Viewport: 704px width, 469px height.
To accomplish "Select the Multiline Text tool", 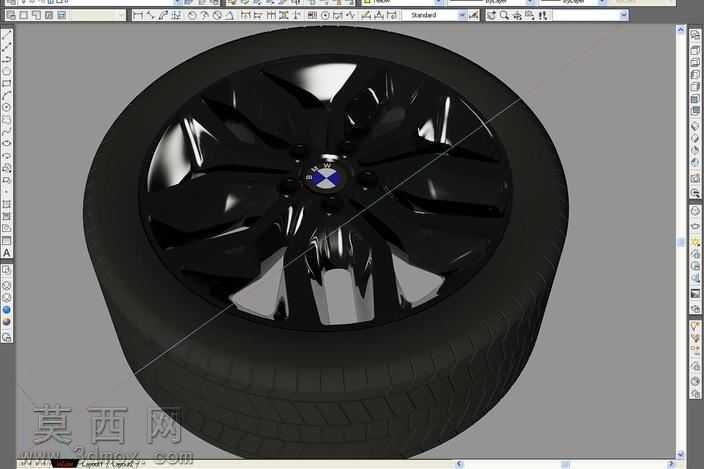I will (x=6, y=253).
